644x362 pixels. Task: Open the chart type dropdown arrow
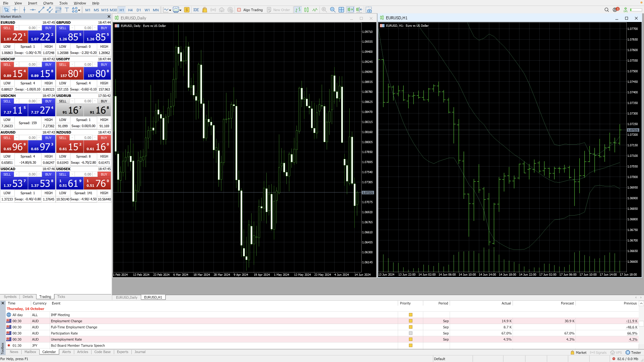pyautogui.click(x=170, y=10)
